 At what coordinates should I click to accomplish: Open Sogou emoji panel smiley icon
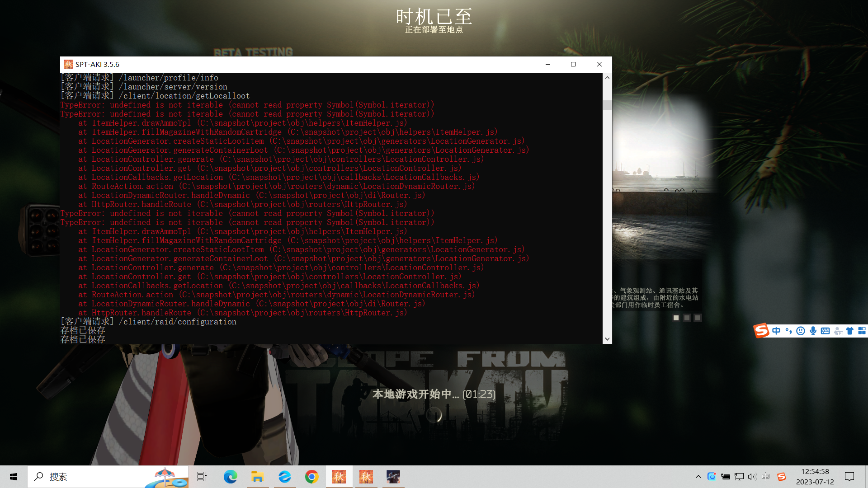(x=801, y=331)
